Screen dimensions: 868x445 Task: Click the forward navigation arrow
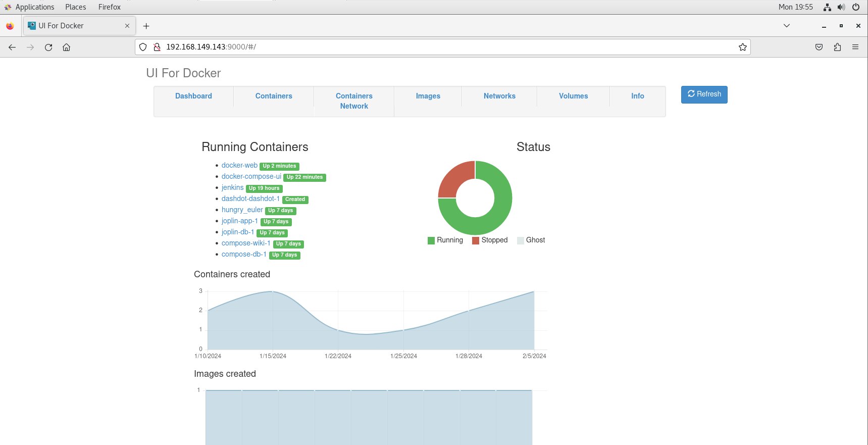pyautogui.click(x=30, y=47)
